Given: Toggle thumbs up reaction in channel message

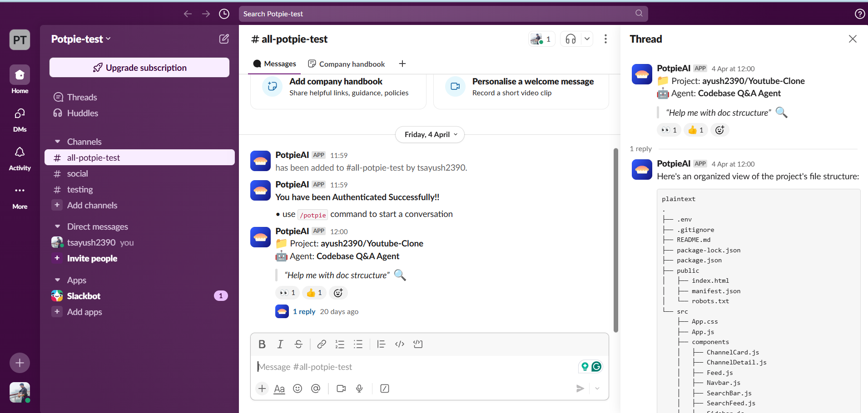Looking at the screenshot, I should tap(314, 293).
